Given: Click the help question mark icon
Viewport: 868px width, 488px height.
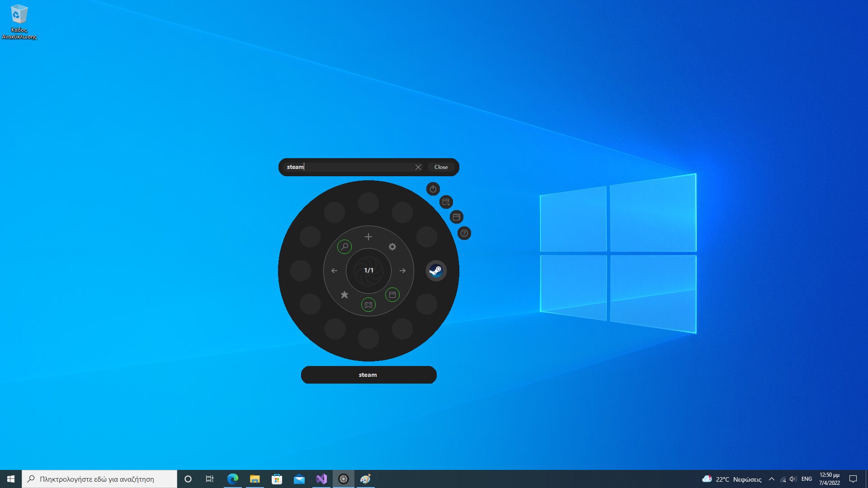Looking at the screenshot, I should [464, 233].
